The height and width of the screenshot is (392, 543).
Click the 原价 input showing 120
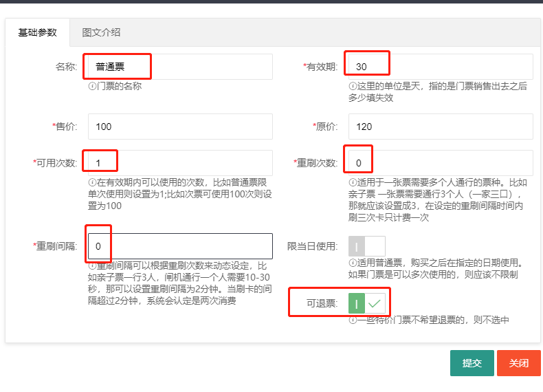(441, 127)
